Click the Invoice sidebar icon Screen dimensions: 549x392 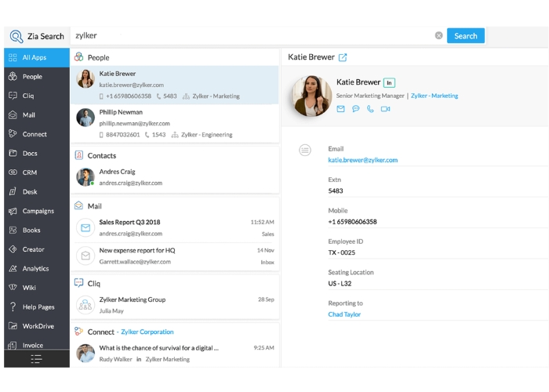coord(13,346)
